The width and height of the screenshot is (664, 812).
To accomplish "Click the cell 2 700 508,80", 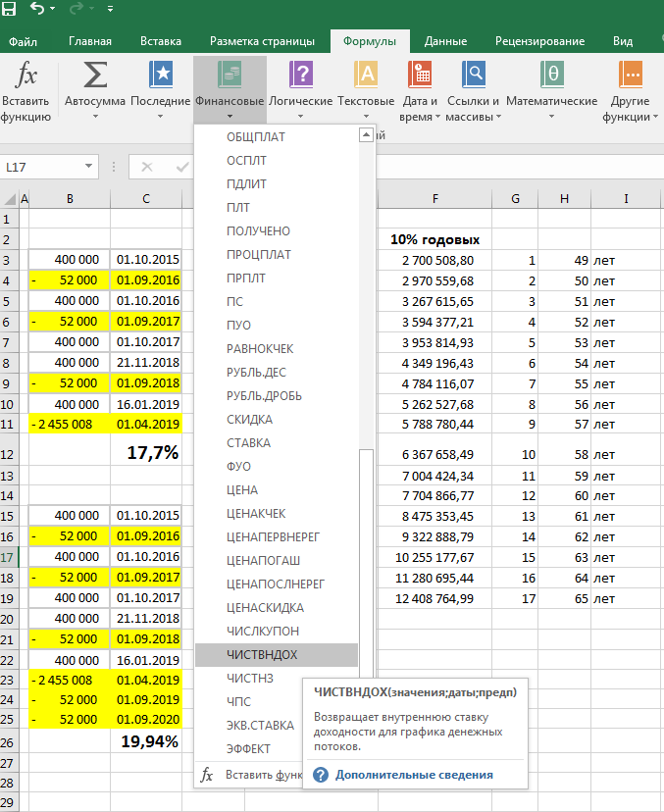I will 435,261.
